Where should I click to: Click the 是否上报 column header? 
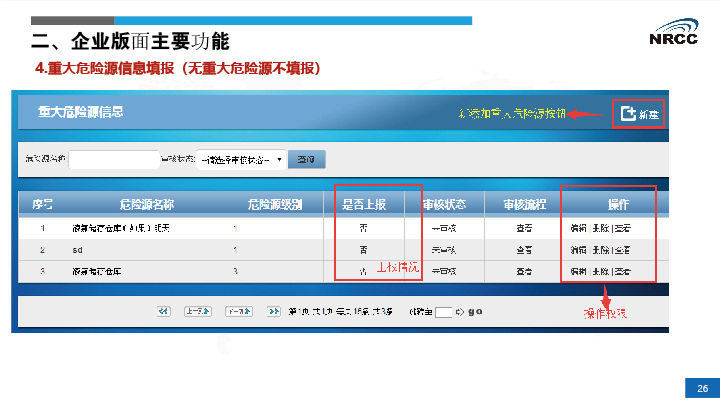[362, 205]
